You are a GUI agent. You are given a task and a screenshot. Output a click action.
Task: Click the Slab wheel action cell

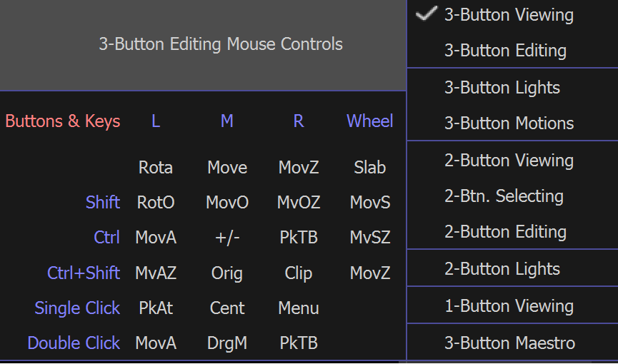pyautogui.click(x=370, y=168)
